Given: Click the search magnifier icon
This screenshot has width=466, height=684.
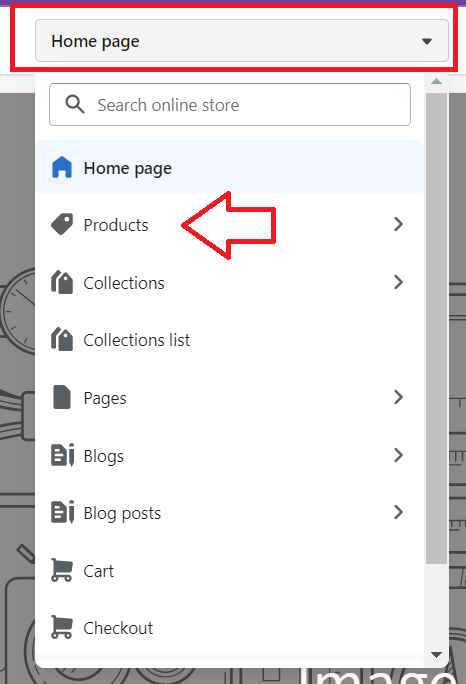Looking at the screenshot, I should click(x=75, y=105).
